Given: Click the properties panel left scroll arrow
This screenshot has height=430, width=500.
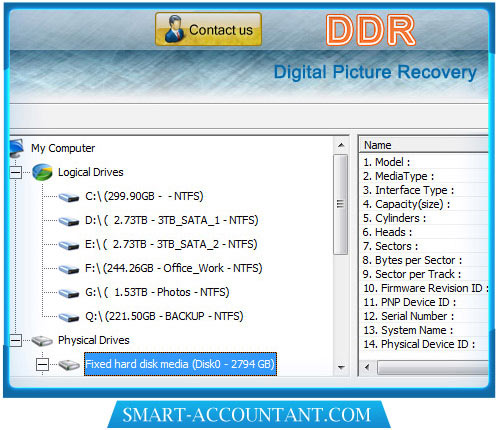Looking at the screenshot, I should click(367, 368).
